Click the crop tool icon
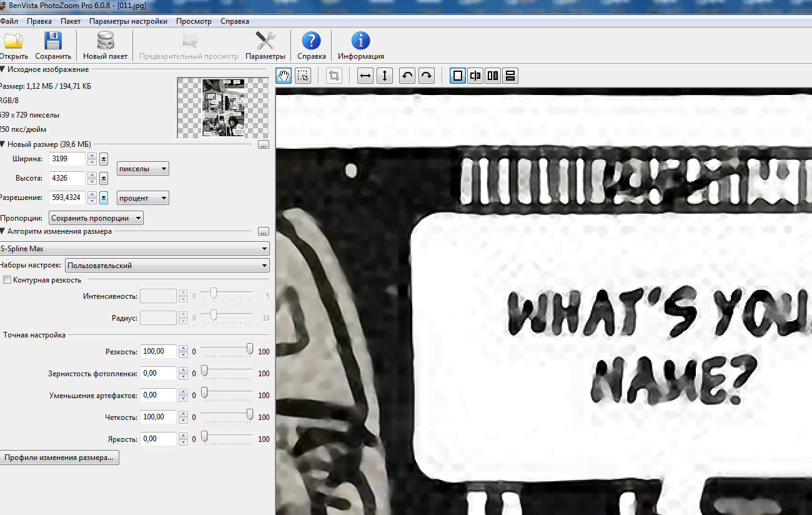 (x=334, y=76)
